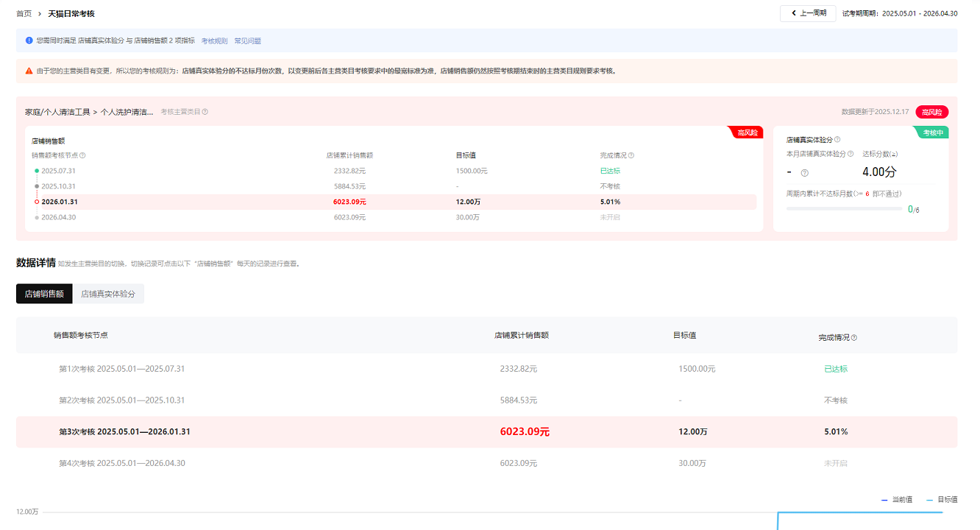Click 已达标 status in the details table

836,369
